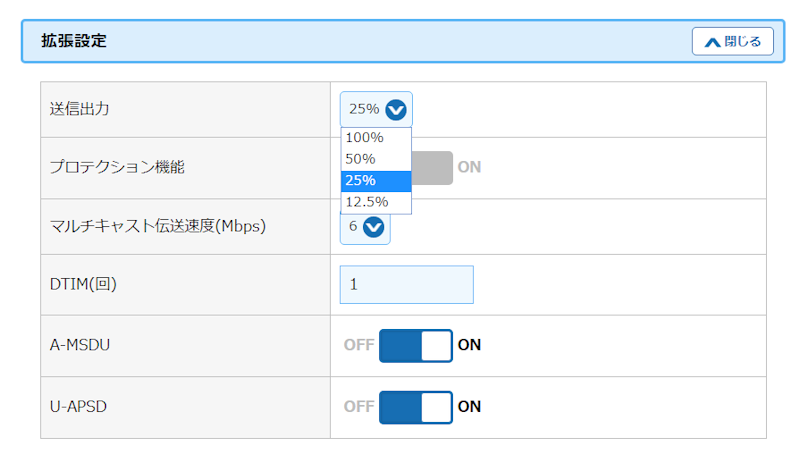Choose the 12.5% transmit power option
The width and height of the screenshot is (800, 455).
click(367, 202)
